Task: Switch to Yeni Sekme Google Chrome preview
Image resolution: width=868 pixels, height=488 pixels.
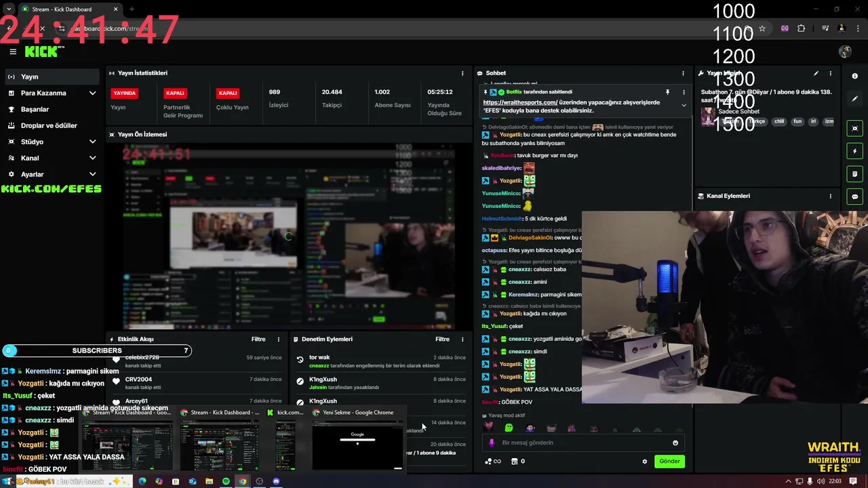Action: click(357, 440)
